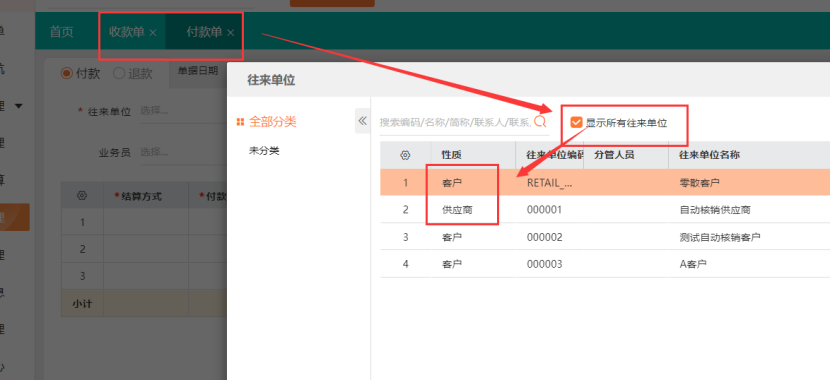Collapse the category panel with double-chevron icon
This screenshot has width=830, height=381.
pos(363,121)
